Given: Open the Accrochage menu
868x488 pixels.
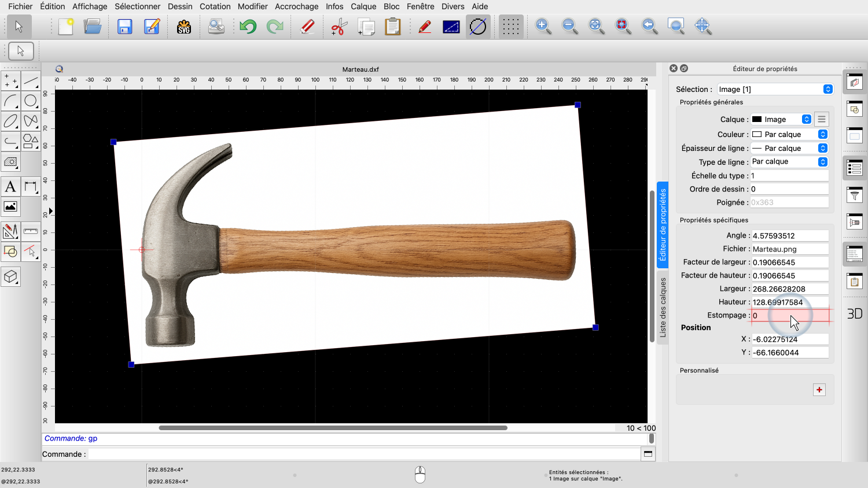Looking at the screenshot, I should [x=296, y=6].
